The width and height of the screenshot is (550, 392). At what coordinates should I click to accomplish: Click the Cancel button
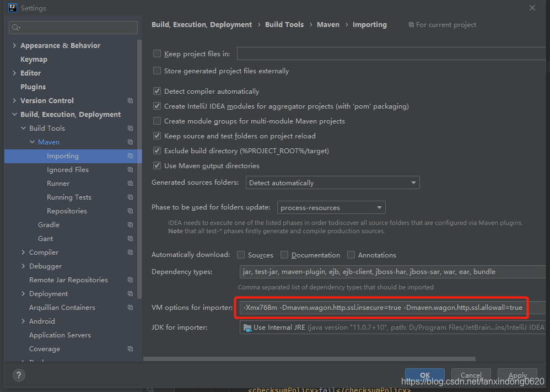471,375
